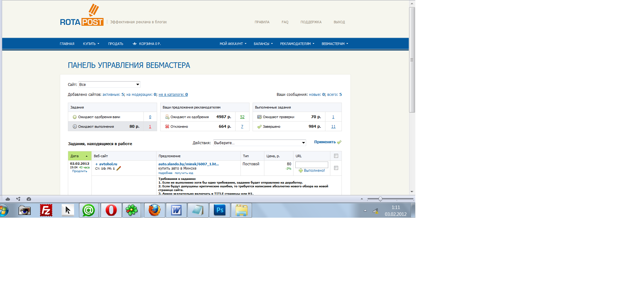This screenshot has width=644, height=307.
Task: Click the cursor arrow app in the taskbar
Action: pyautogui.click(x=68, y=210)
